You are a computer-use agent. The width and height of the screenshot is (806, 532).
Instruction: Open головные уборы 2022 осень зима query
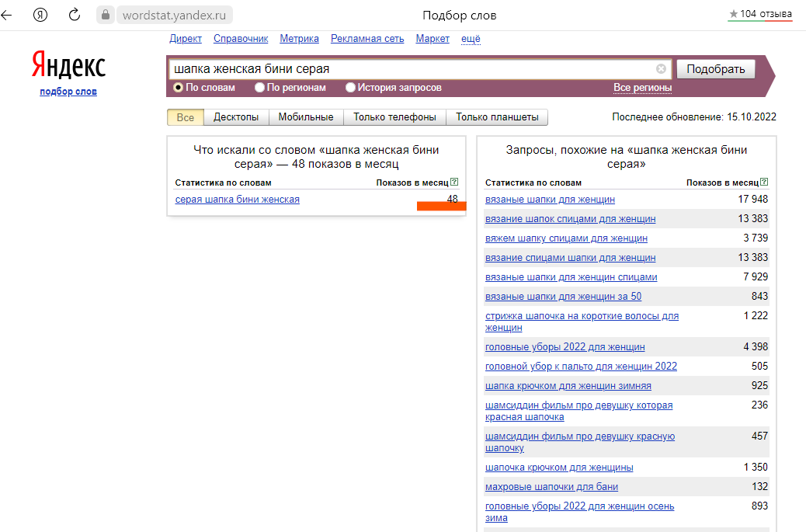tap(580, 512)
